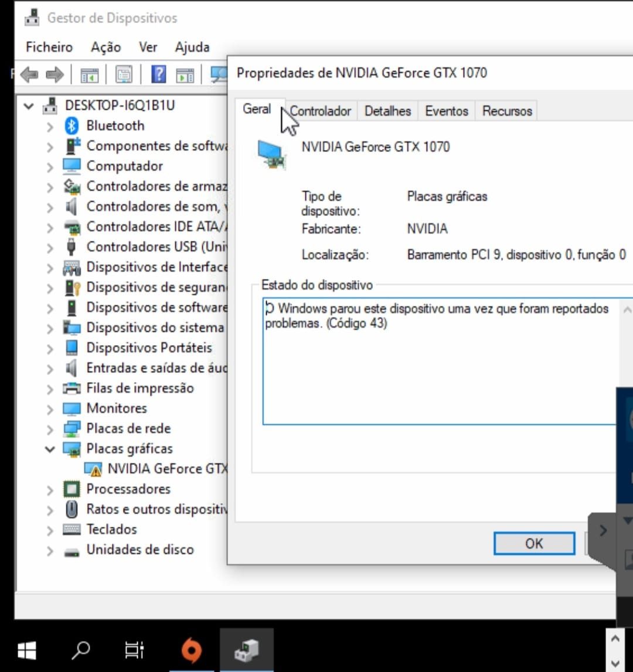This screenshot has height=672, width=633.
Task: Click the Unidades de disco drive icon
Action: (x=72, y=551)
